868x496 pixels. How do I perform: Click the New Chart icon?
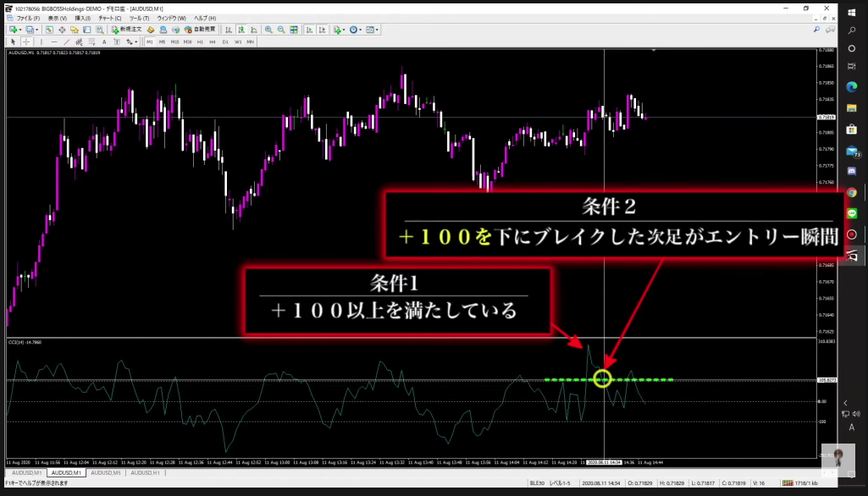(x=13, y=30)
